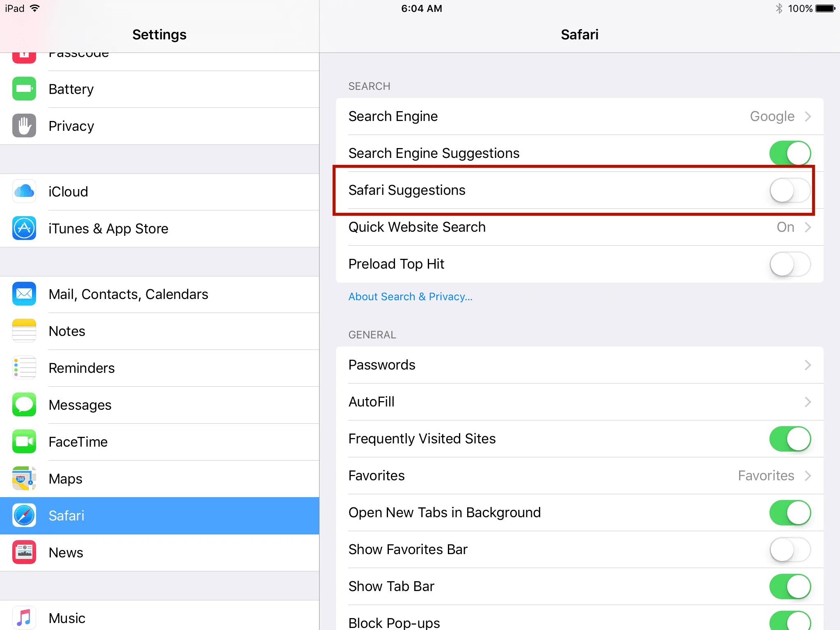The width and height of the screenshot is (840, 630).
Task: Tap the News row in sidebar
Action: [x=66, y=552]
